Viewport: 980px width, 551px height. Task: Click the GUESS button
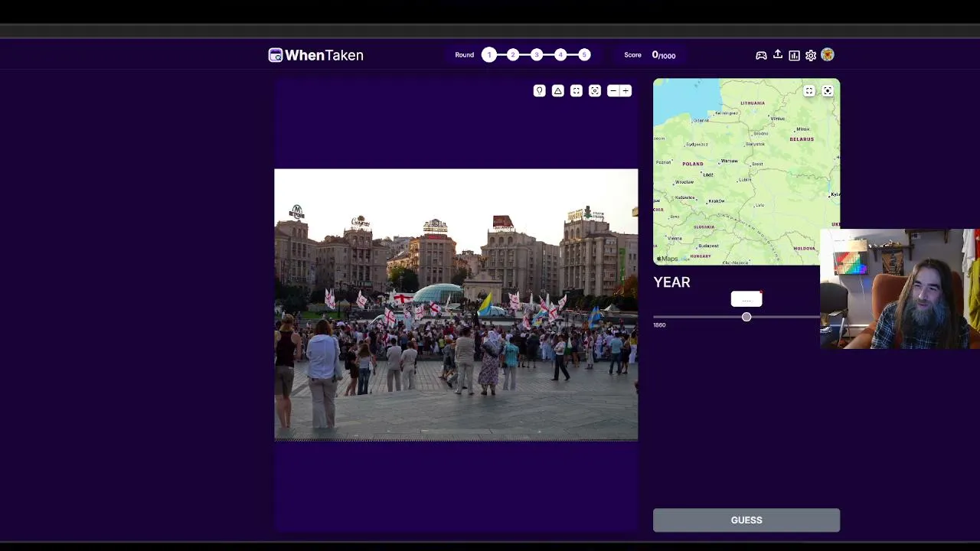[746, 520]
